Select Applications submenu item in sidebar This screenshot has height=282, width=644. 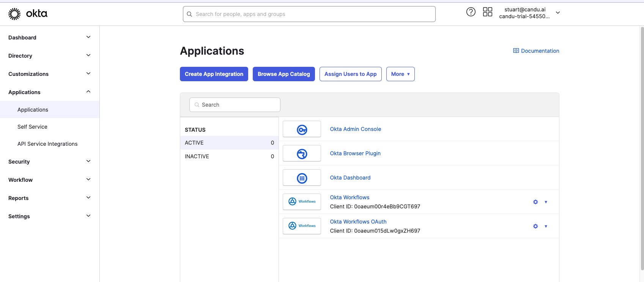click(50, 110)
